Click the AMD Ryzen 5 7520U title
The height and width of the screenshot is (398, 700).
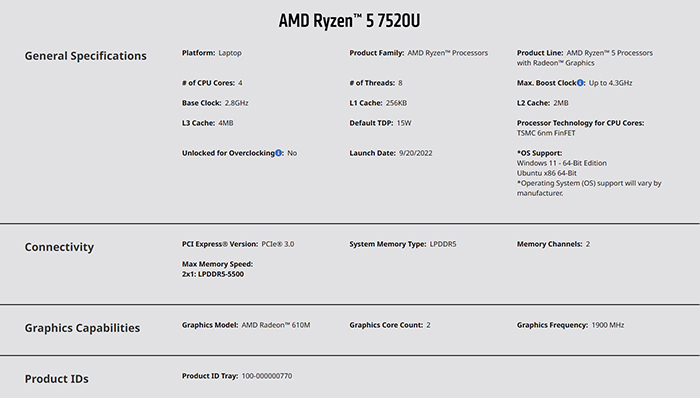pyautogui.click(x=350, y=21)
